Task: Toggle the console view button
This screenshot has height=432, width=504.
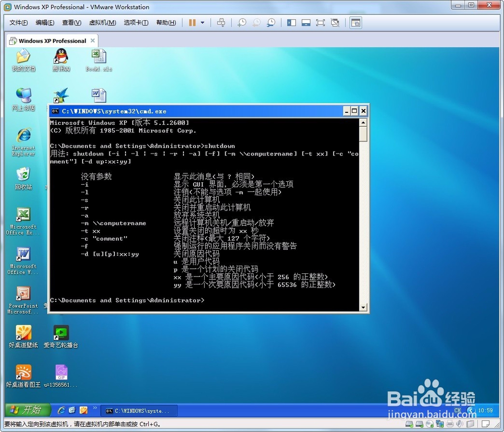Action: click(x=356, y=23)
